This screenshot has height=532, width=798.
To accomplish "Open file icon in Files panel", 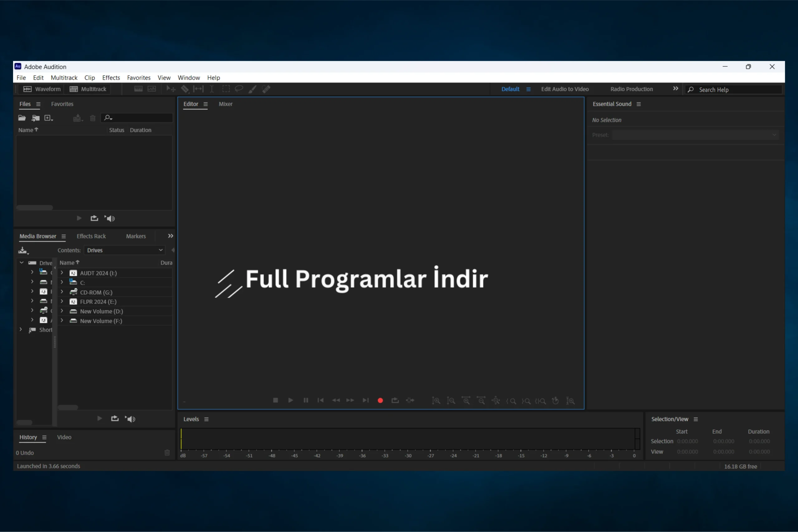I will tap(22, 118).
